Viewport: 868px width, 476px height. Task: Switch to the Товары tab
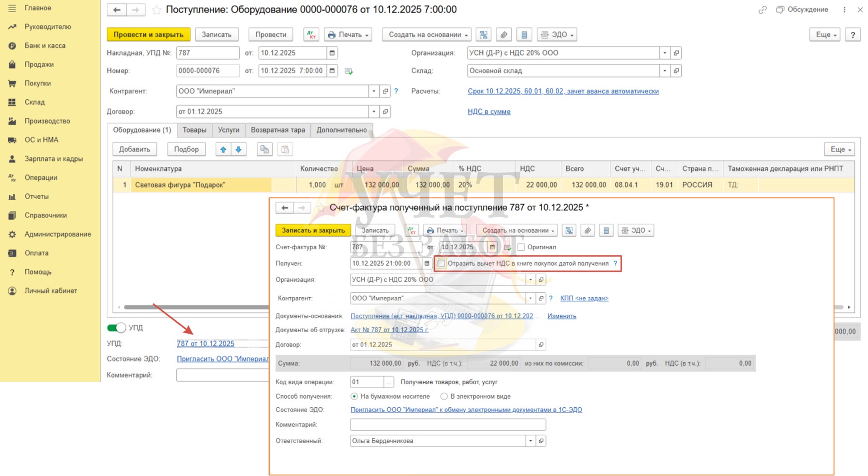coord(194,130)
